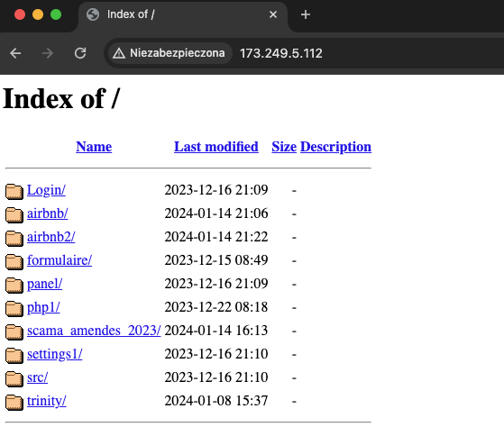Click the date 2024-01-14 21:06
Screen dimensions: 504x436
[216, 213]
